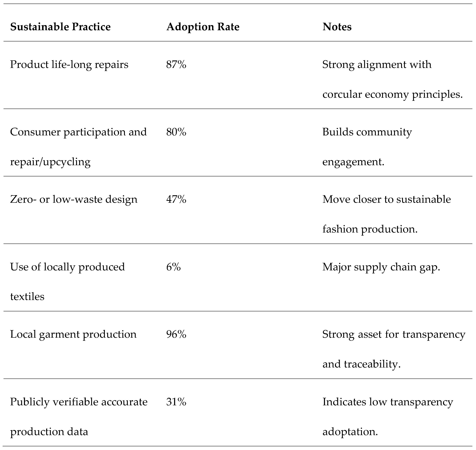Click the Builds community engagement note
Screen dimensions: 476x450
point(367,146)
